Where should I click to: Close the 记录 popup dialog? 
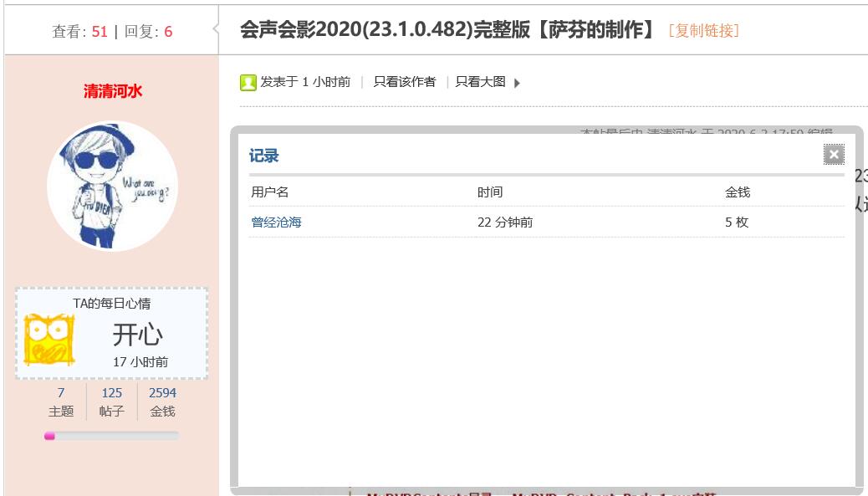click(834, 155)
